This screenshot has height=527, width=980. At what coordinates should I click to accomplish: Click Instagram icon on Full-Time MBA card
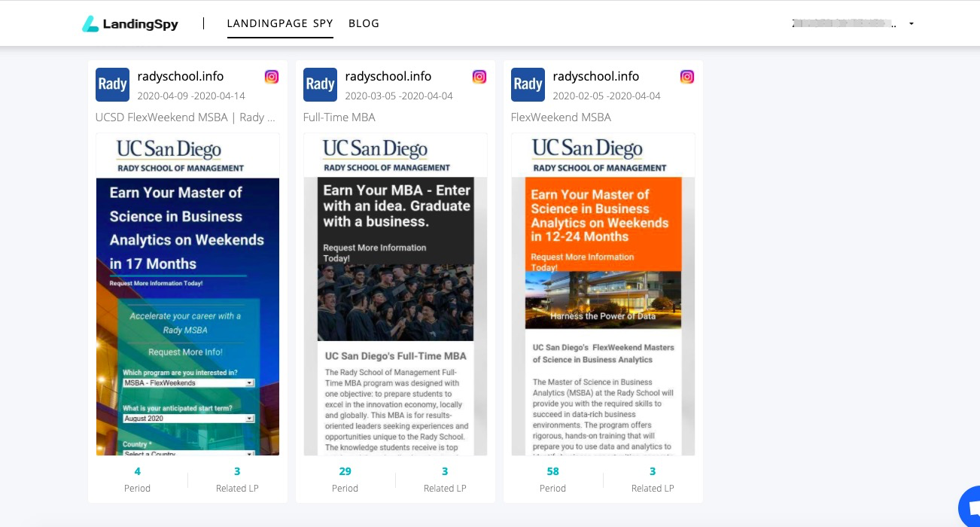479,77
